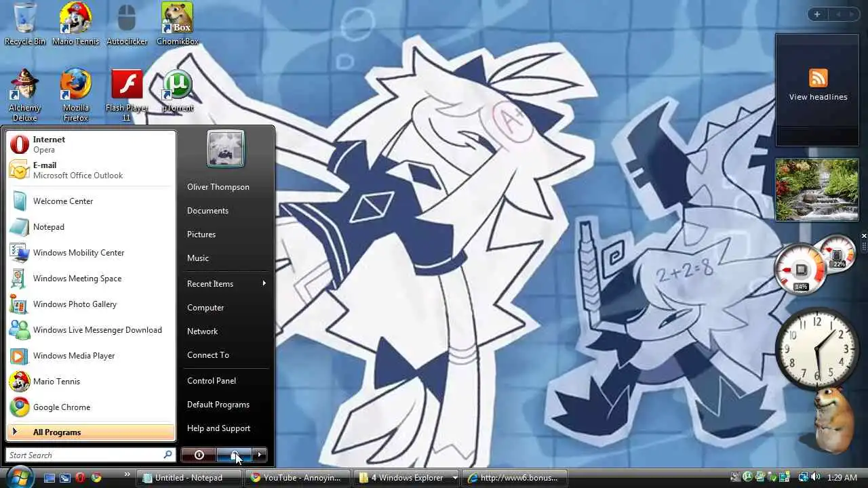Click Switch between windows in Quick Launch

click(x=65, y=478)
